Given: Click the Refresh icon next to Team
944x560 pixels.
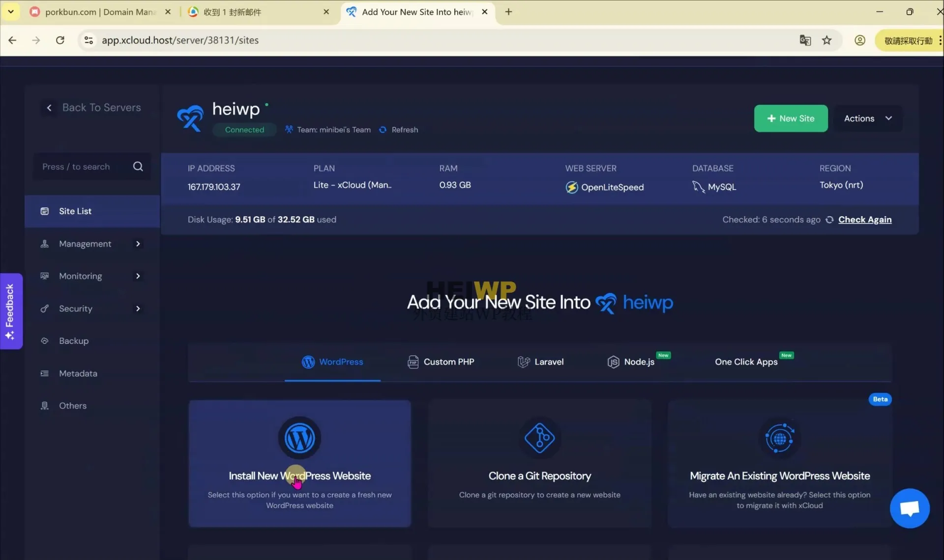Looking at the screenshot, I should click(x=383, y=129).
